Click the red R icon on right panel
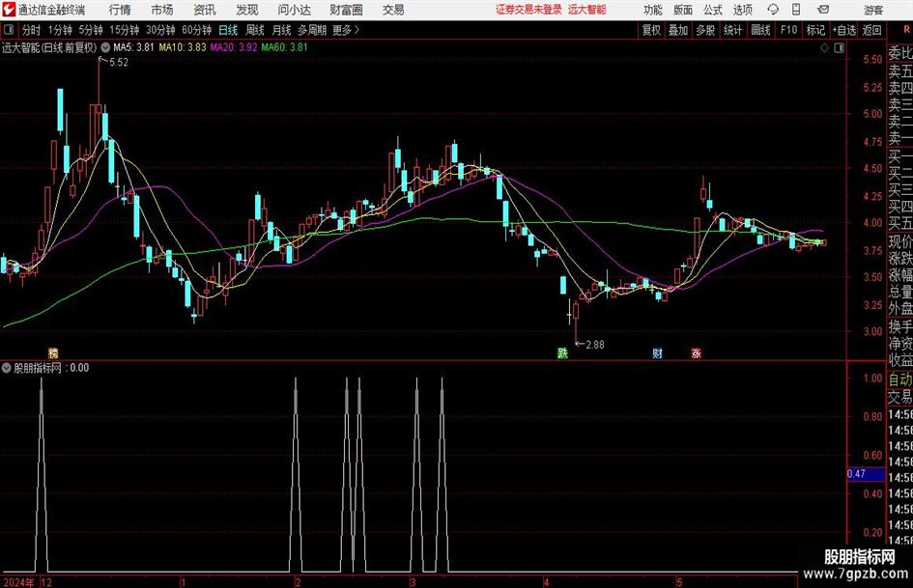 coord(906,29)
